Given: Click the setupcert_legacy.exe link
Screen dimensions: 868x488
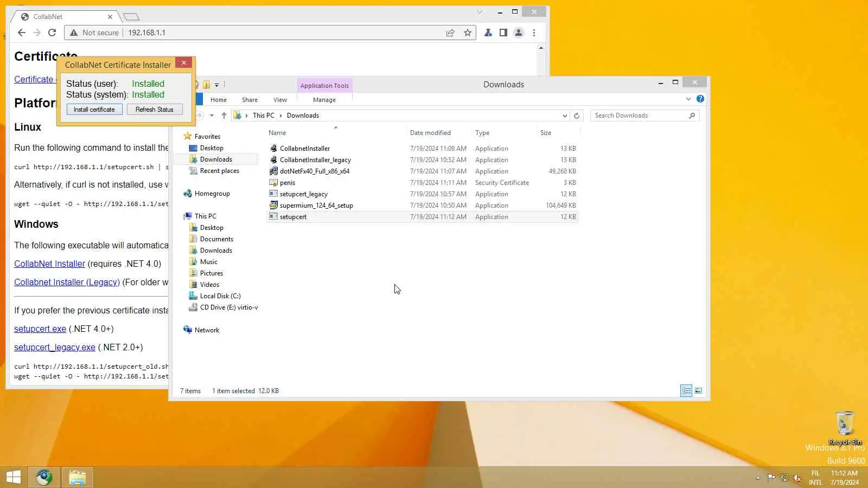Looking at the screenshot, I should 55,348.
